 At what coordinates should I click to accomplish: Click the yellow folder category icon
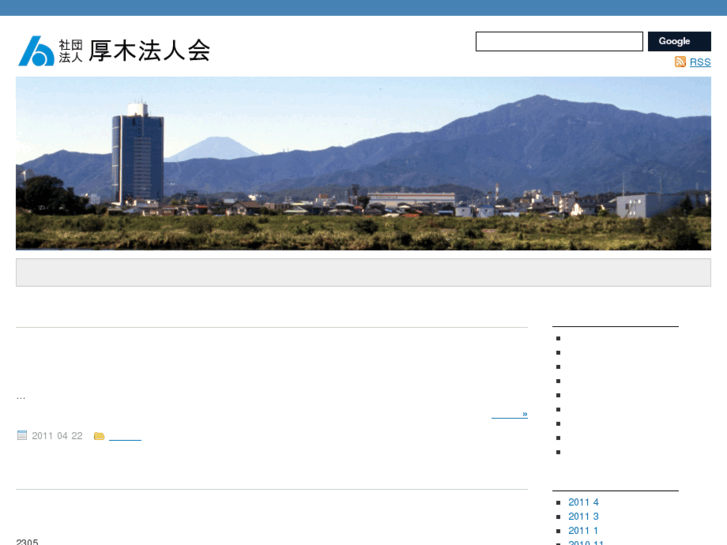[99, 436]
